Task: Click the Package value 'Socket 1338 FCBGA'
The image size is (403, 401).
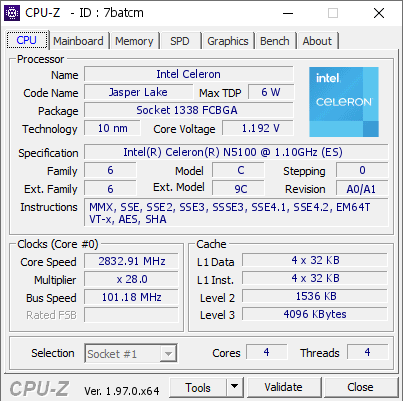Action: [189, 110]
